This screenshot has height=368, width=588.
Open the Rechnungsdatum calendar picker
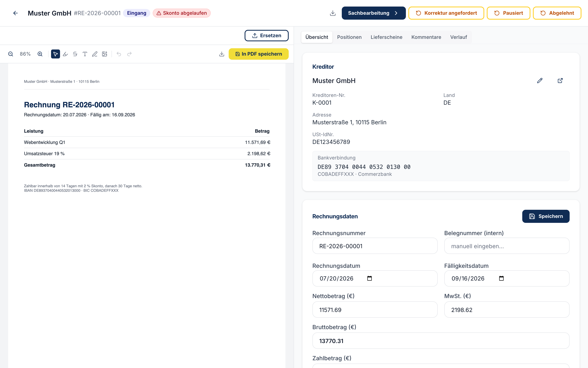pyautogui.click(x=369, y=278)
